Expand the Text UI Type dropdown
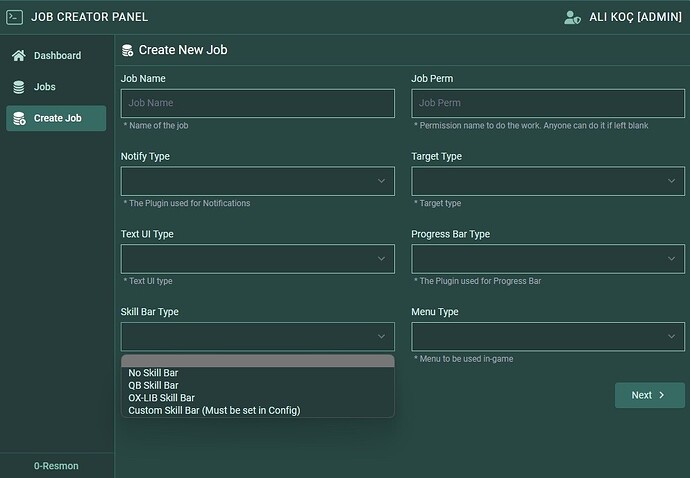 coord(257,259)
